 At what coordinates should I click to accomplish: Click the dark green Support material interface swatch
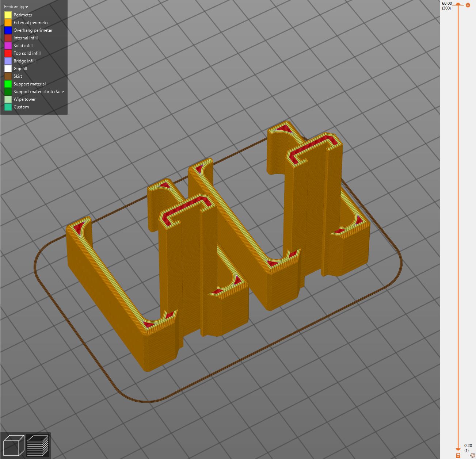click(x=8, y=92)
